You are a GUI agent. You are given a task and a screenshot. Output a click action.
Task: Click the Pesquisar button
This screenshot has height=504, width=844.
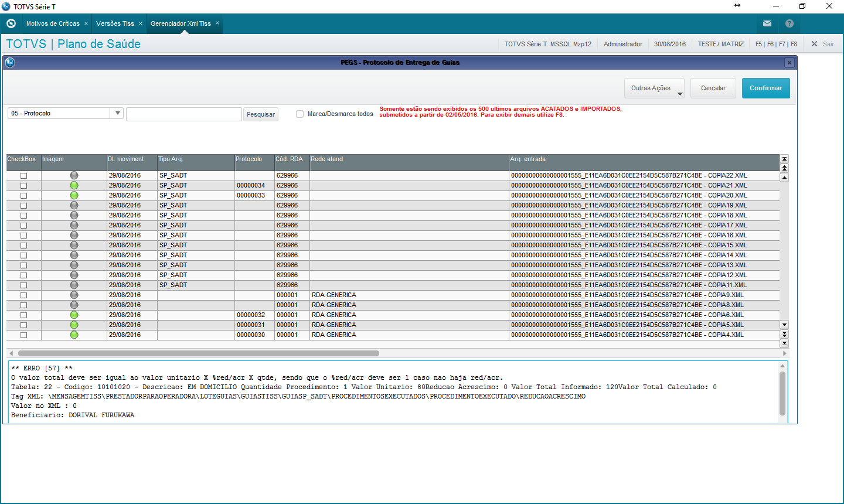[x=261, y=114]
